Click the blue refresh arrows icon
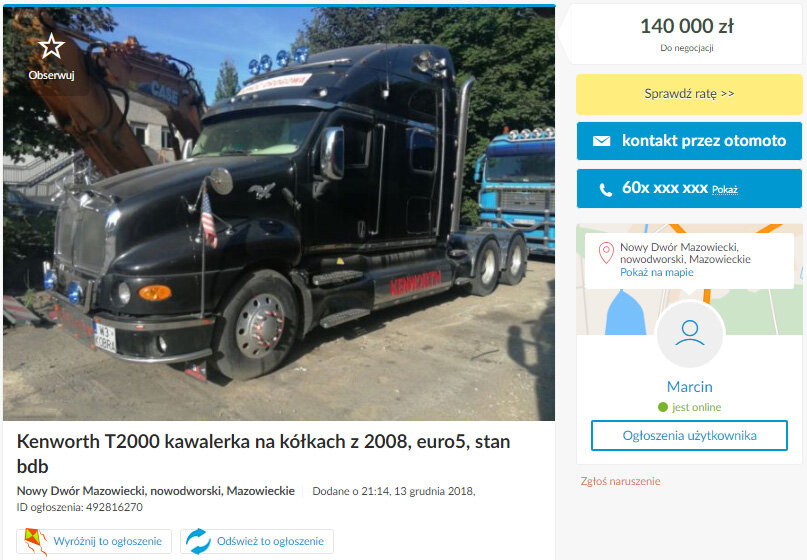Image resolution: width=807 pixels, height=560 pixels. click(198, 541)
